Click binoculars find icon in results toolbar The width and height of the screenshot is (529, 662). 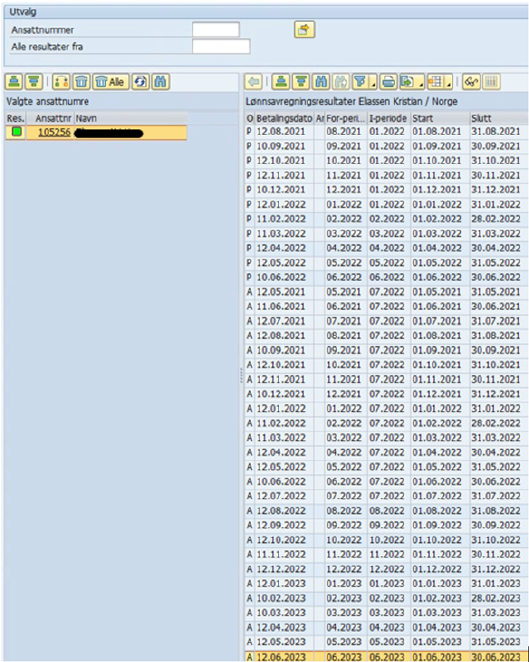click(321, 81)
